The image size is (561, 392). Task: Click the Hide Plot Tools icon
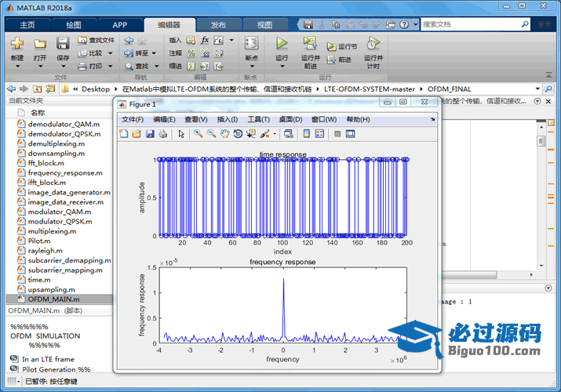coord(337,134)
